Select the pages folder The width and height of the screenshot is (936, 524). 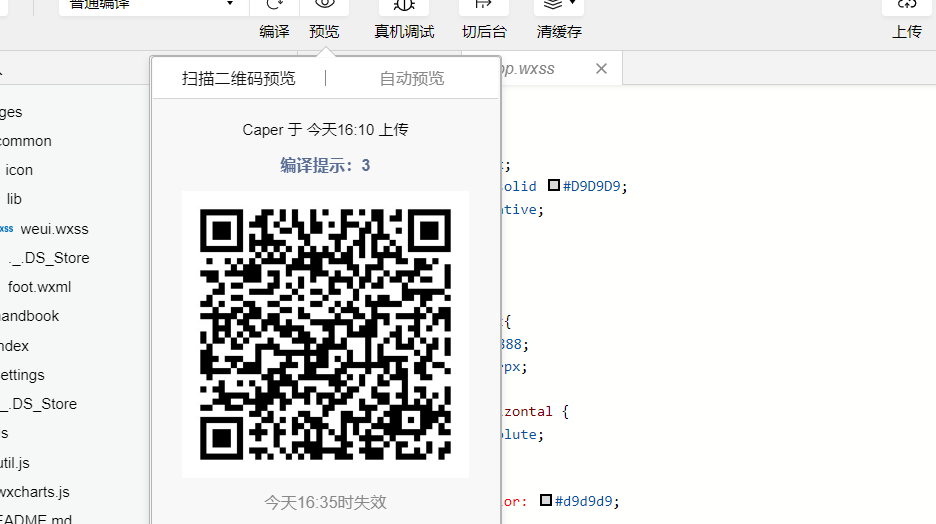[x=11, y=112]
